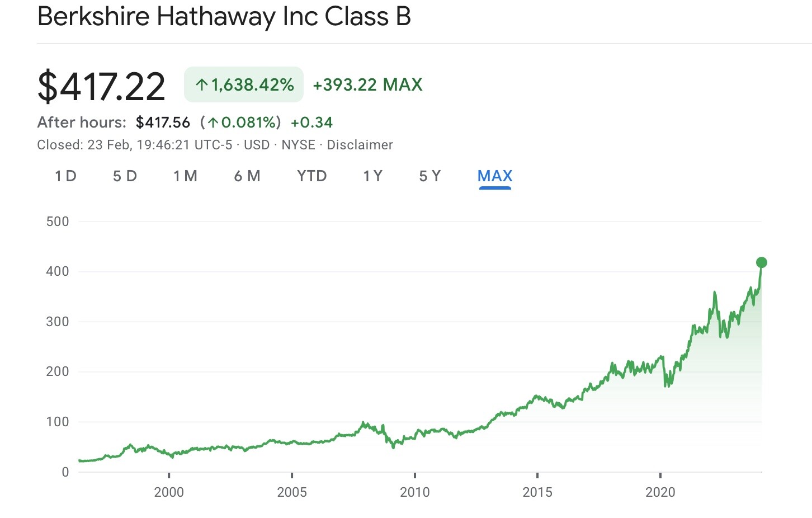The width and height of the screenshot is (812, 518).
Task: Switch to the 1D chart view
Action: (x=65, y=176)
